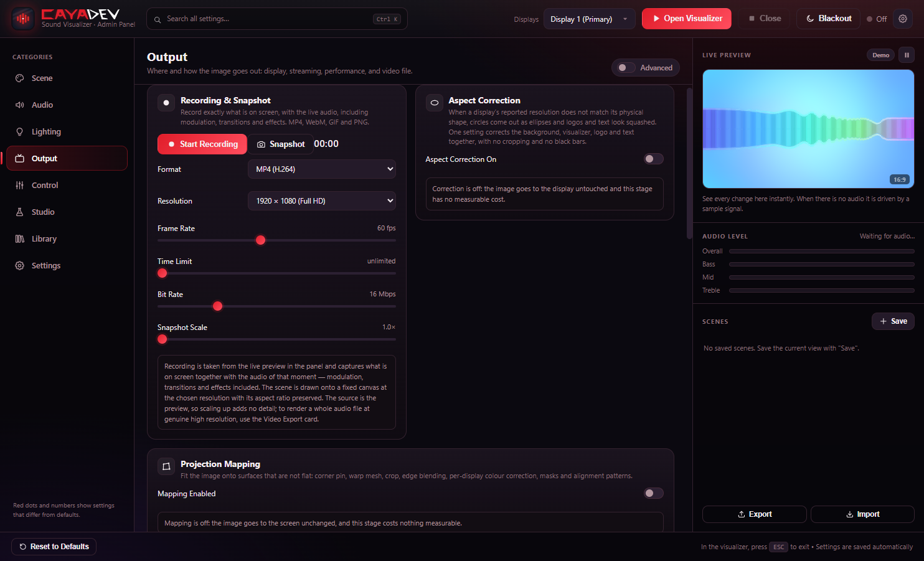Click the Bit Rate slider handle
The height and width of the screenshot is (561, 924).
[x=217, y=306]
